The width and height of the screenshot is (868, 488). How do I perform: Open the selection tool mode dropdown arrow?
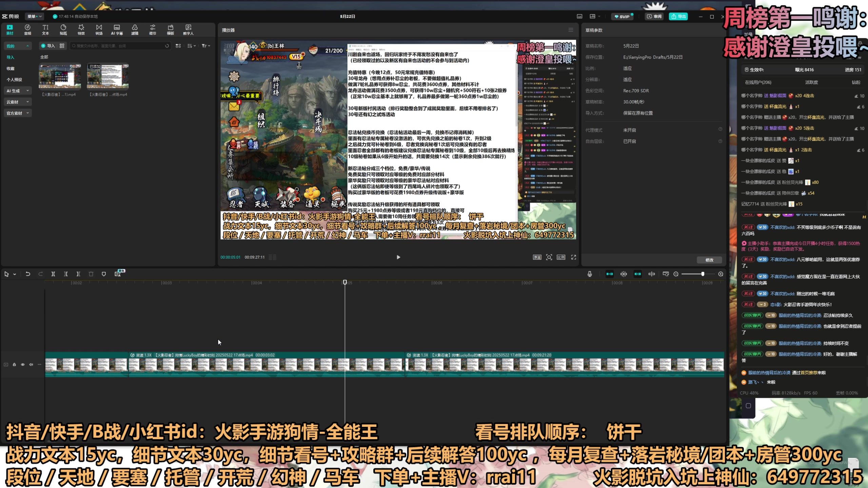pyautogui.click(x=15, y=274)
